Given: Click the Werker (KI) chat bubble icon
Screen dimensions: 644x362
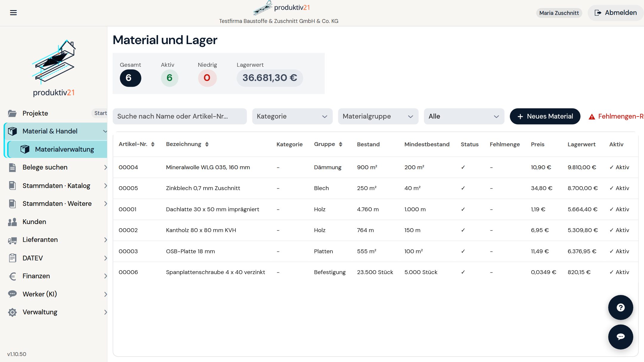Looking at the screenshot, I should point(12,294).
